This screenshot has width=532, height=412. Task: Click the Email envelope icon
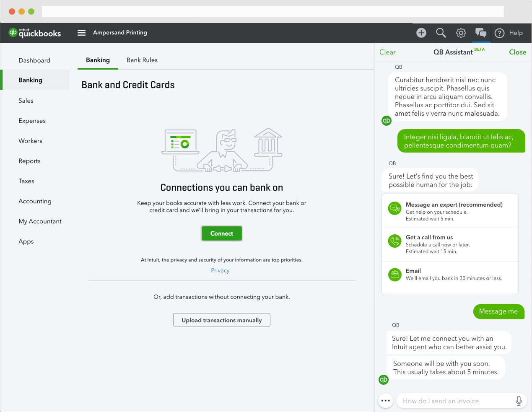[x=394, y=275]
